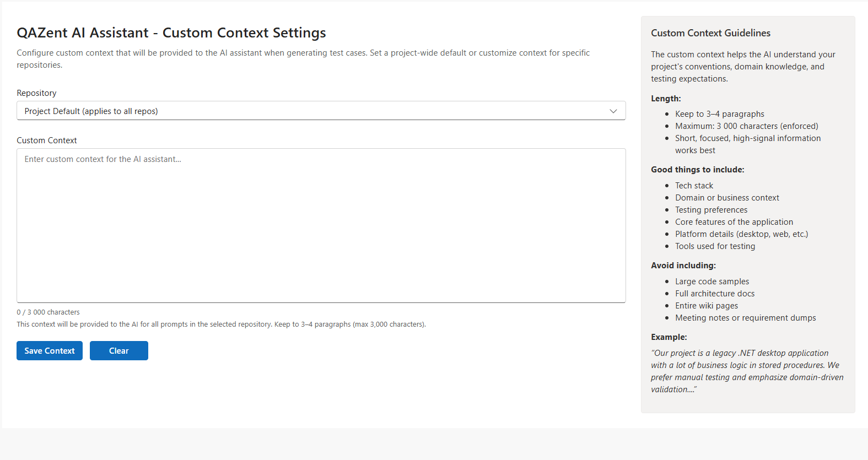Click the intro description under the page title

(303, 59)
